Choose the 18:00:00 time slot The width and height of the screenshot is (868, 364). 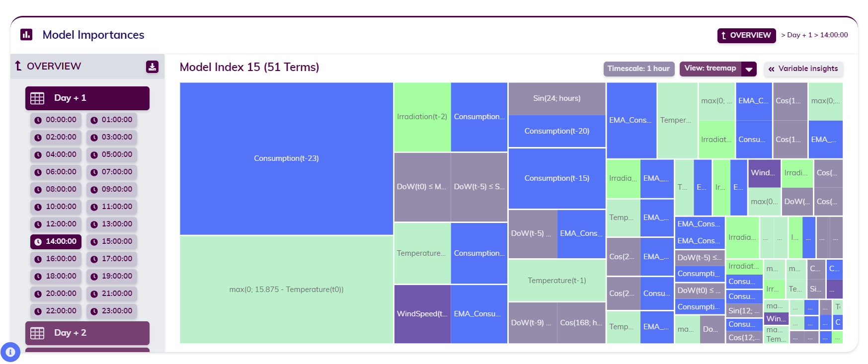(56, 276)
